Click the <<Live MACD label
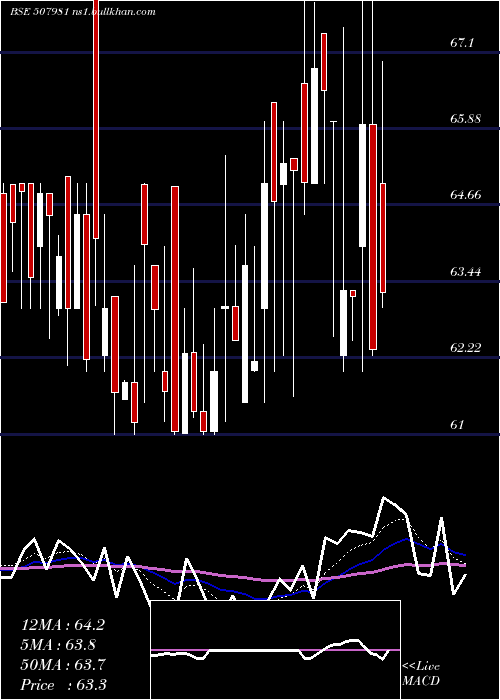The height and width of the screenshot is (700, 500). [421, 674]
